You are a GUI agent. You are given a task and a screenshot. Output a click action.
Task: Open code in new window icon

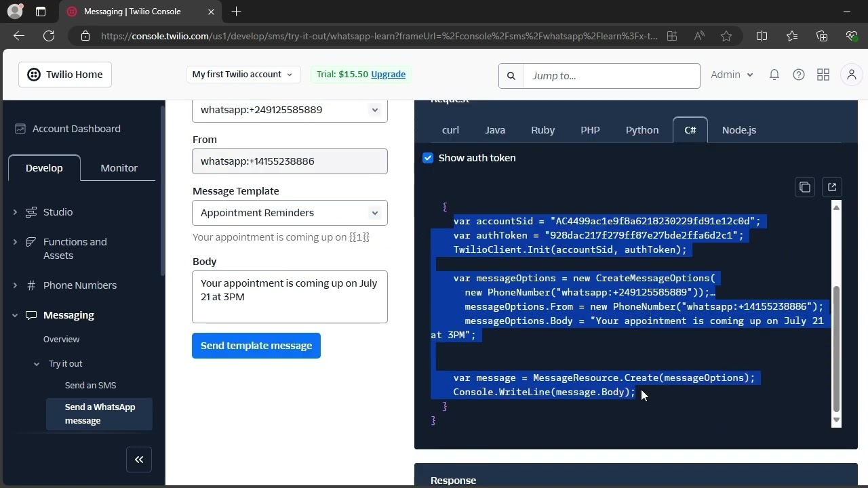(832, 187)
